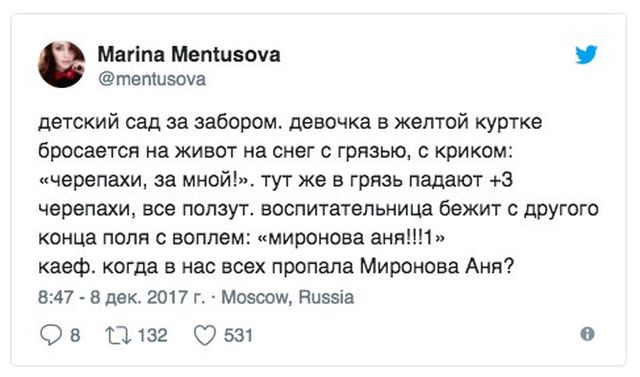Open the reply speech bubble icon
The width and height of the screenshot is (640, 377).
coord(51,335)
